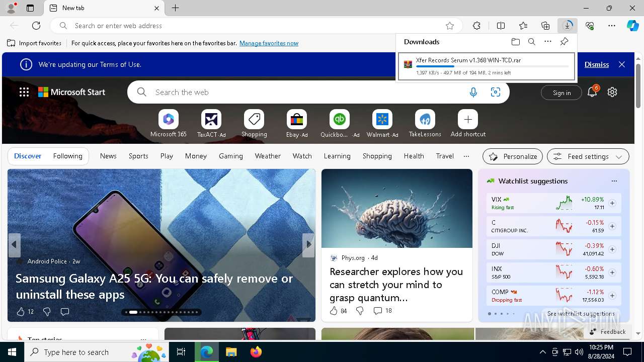This screenshot has height=362, width=644.
Task: Go to previous carousel story arrow
Action: click(x=14, y=245)
